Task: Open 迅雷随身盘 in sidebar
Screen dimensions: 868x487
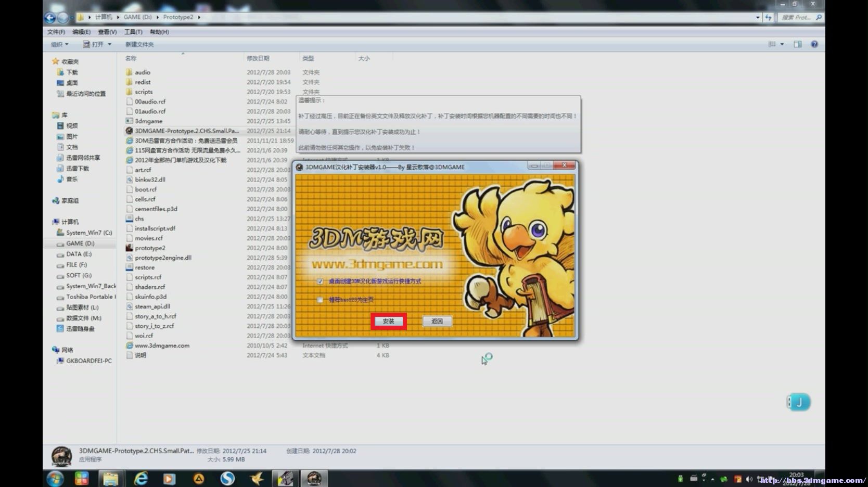Action: (80, 329)
